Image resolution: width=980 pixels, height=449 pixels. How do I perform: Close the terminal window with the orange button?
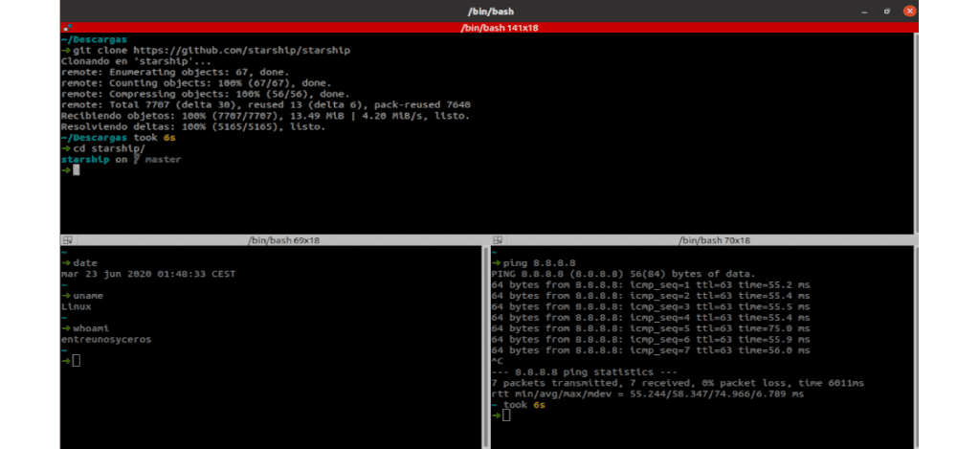[x=908, y=10]
